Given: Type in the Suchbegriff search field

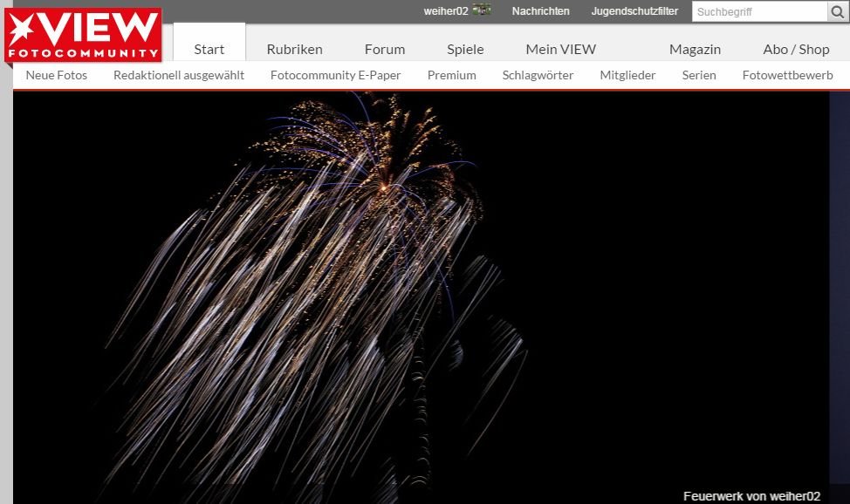Looking at the screenshot, I should click(759, 12).
